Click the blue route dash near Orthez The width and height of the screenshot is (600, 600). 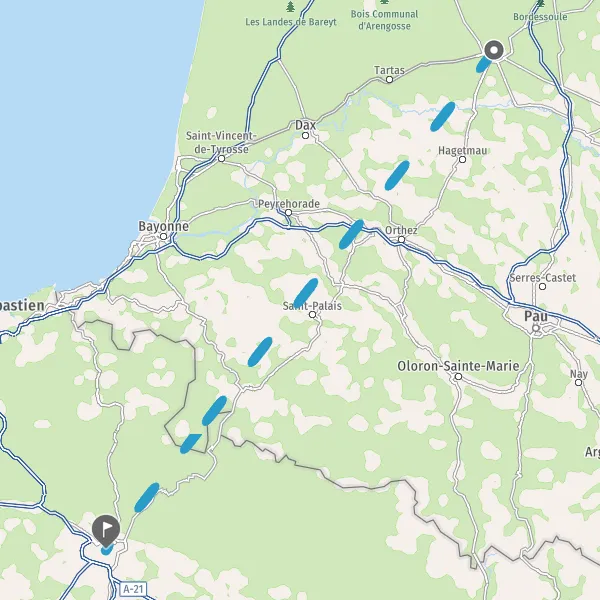351,234
